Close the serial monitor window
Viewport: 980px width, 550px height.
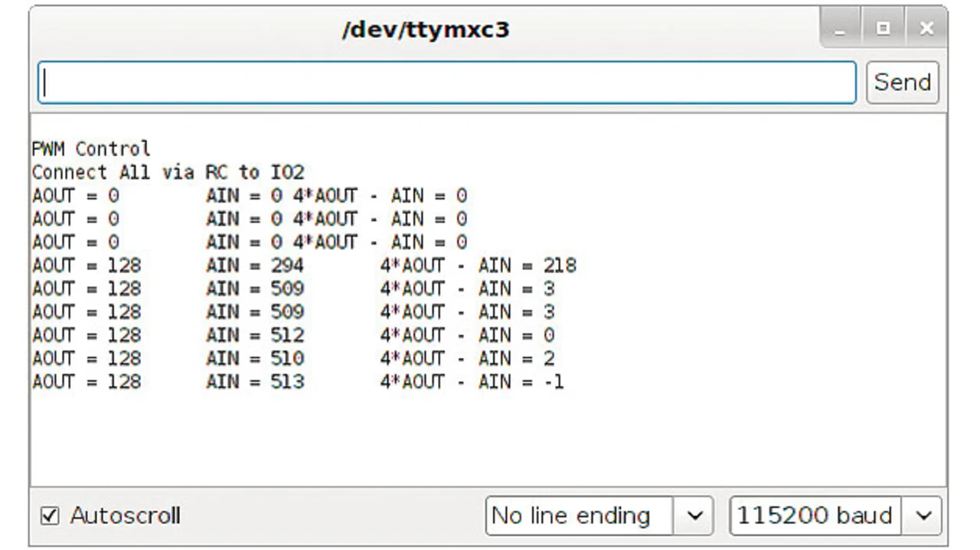coord(926,29)
